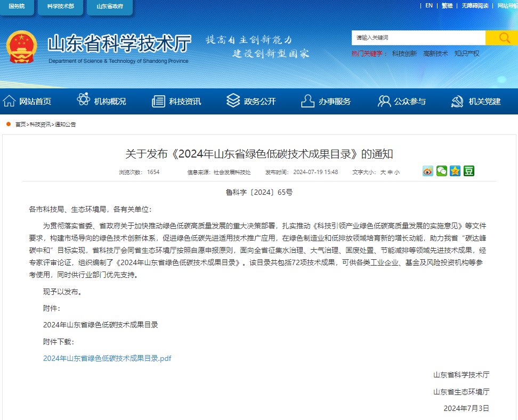The width and height of the screenshot is (518, 420).
Task: Go to the 科技资讯 section
Action: pyautogui.click(x=176, y=101)
